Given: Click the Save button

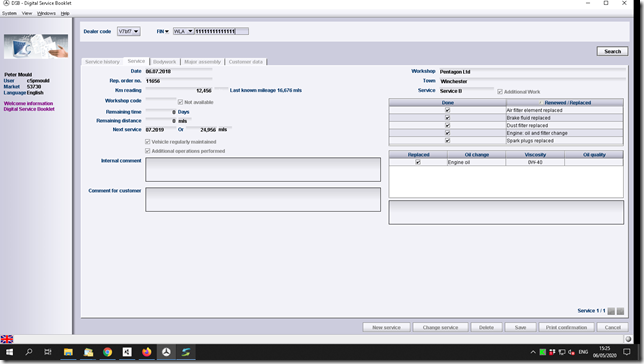Looking at the screenshot, I should pyautogui.click(x=520, y=327).
